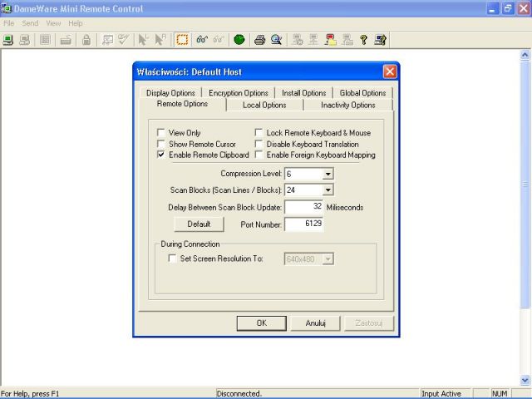The image size is (532, 399).
Task: Click the printer icon
Action: pyautogui.click(x=260, y=40)
